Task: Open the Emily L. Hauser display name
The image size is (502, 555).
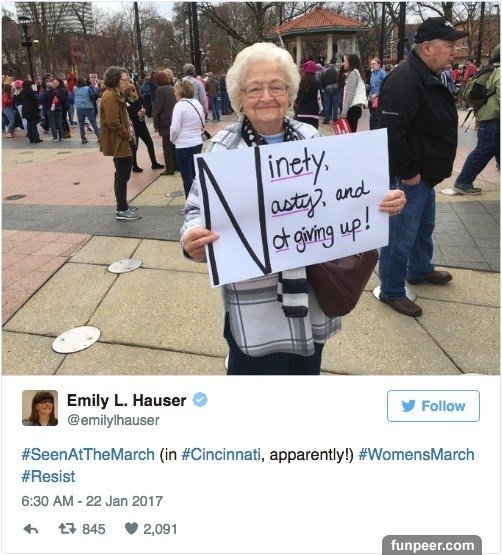Action: click(126, 400)
